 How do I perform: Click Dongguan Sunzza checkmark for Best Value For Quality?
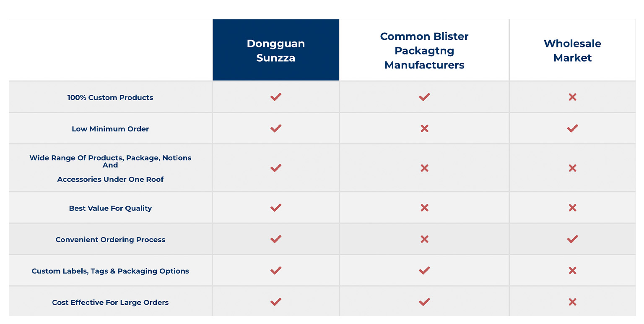click(x=275, y=208)
